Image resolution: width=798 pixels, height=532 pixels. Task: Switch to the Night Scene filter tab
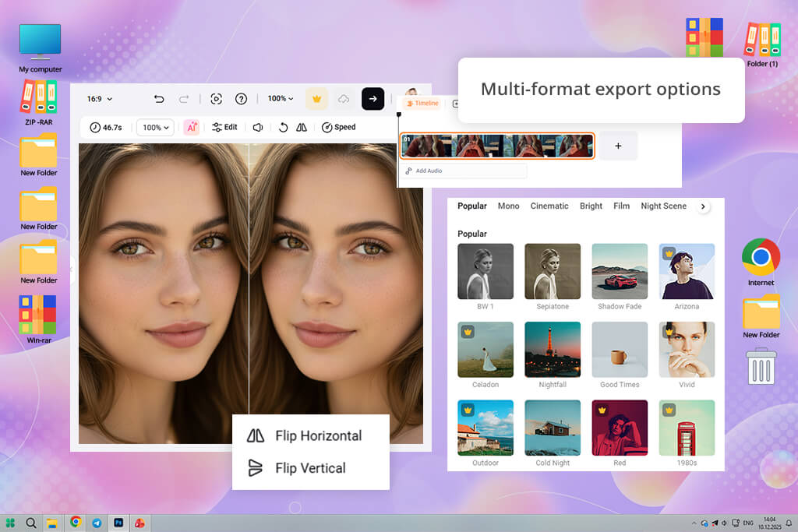(x=664, y=206)
